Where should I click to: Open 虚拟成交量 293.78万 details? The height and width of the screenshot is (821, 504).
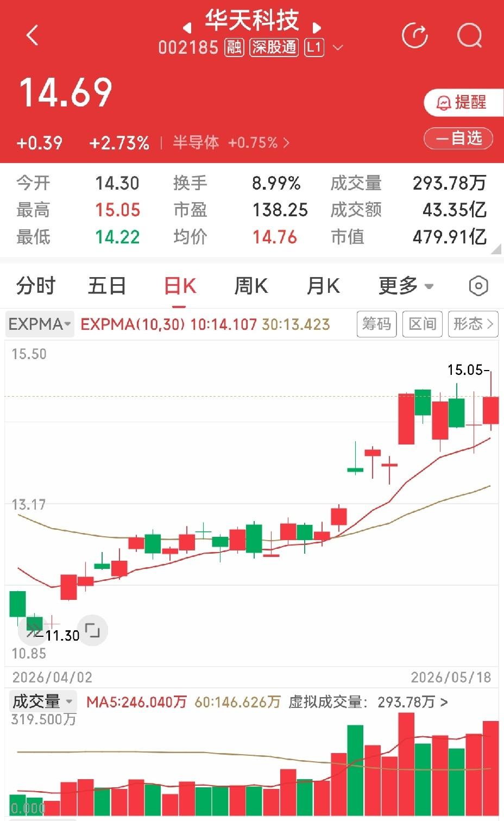[x=368, y=702]
